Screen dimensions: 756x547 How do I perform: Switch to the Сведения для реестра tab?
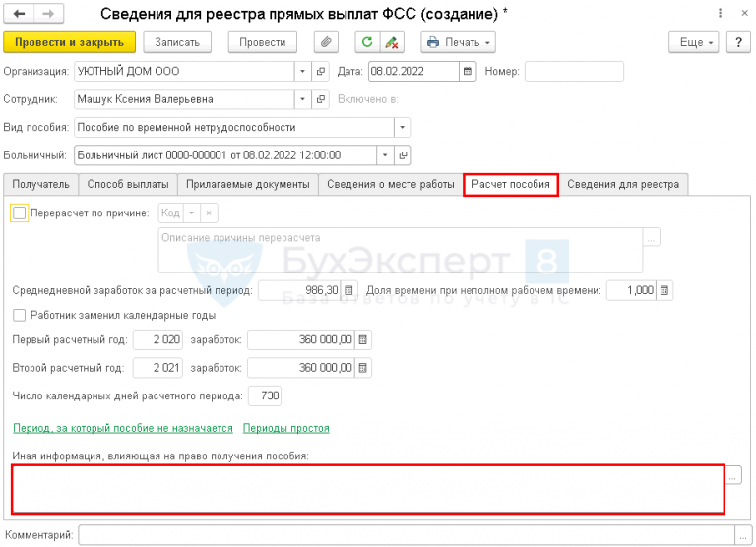click(x=623, y=184)
